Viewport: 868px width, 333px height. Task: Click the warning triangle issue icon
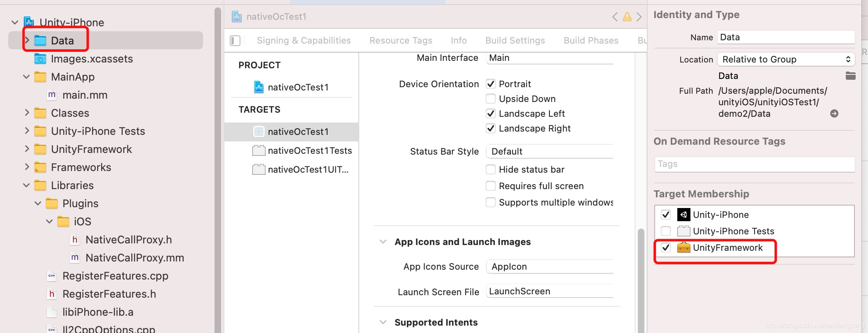[627, 16]
